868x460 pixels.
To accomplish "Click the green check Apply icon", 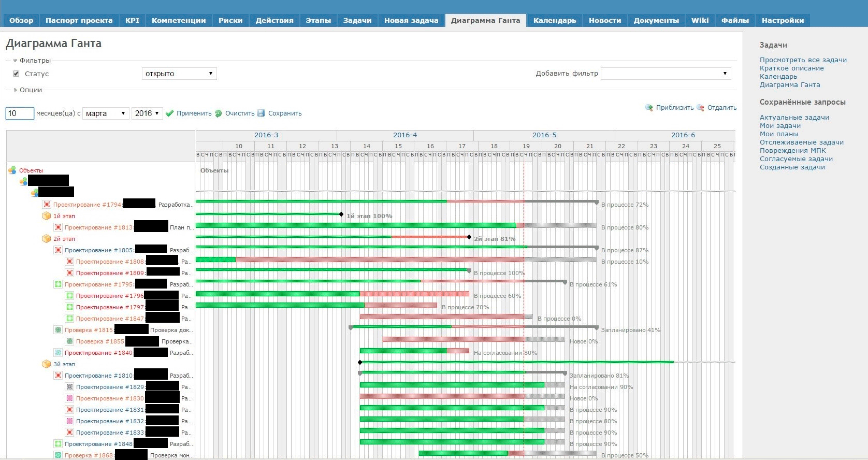I will click(x=169, y=113).
